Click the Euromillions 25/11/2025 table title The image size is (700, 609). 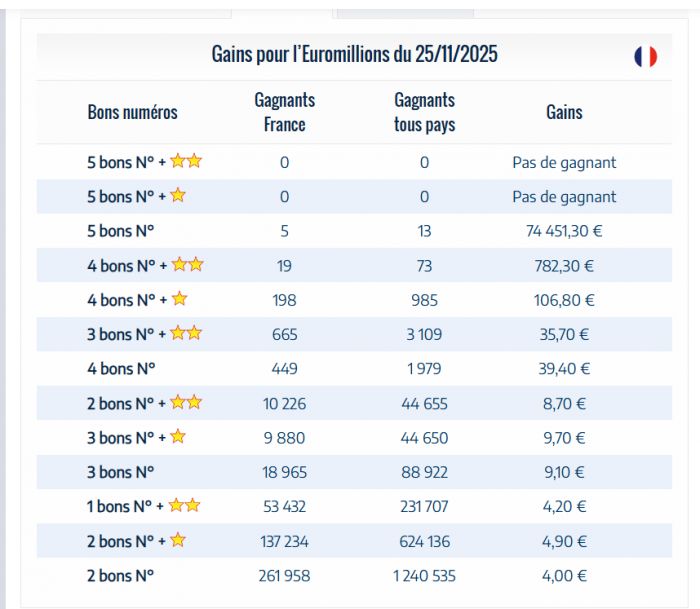[x=354, y=54]
